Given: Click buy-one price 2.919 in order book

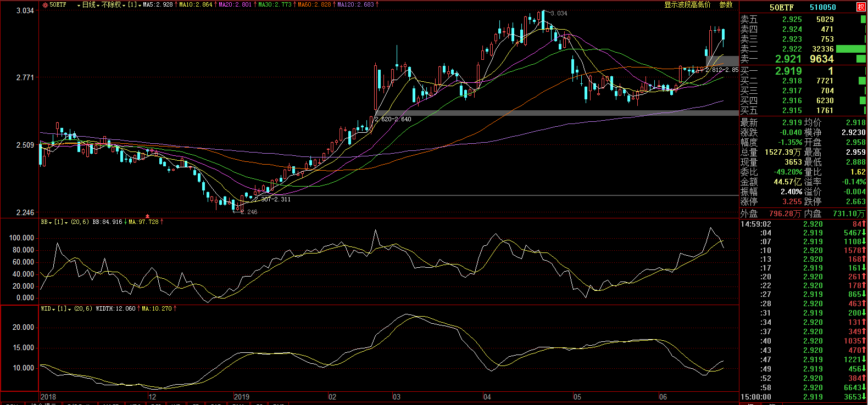Looking at the screenshot, I should (x=788, y=71).
